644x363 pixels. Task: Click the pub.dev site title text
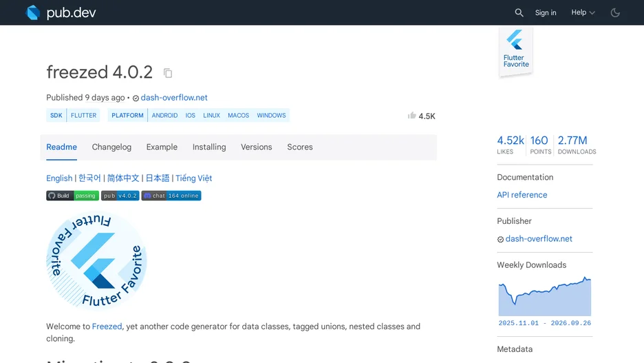[x=71, y=13]
